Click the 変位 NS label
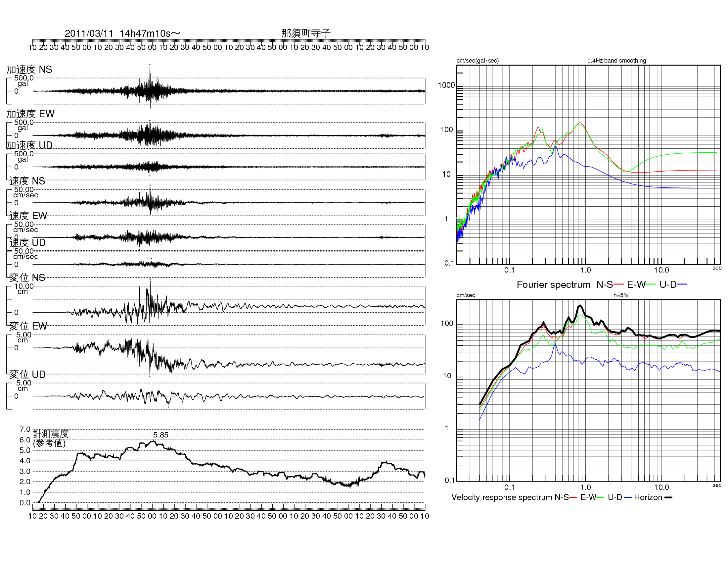 pyautogui.click(x=27, y=278)
